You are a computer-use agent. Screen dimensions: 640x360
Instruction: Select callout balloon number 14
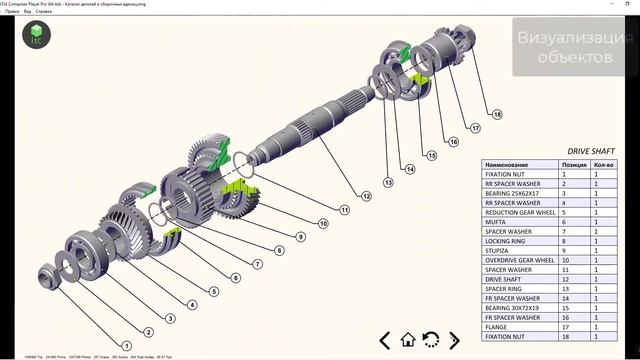point(410,169)
